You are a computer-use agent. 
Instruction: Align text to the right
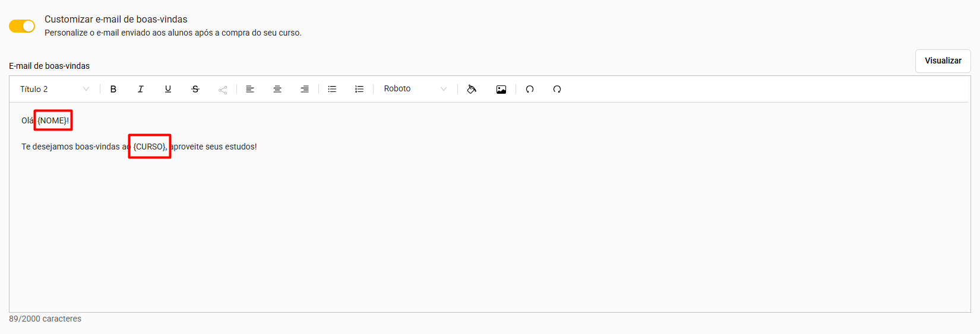tap(305, 89)
